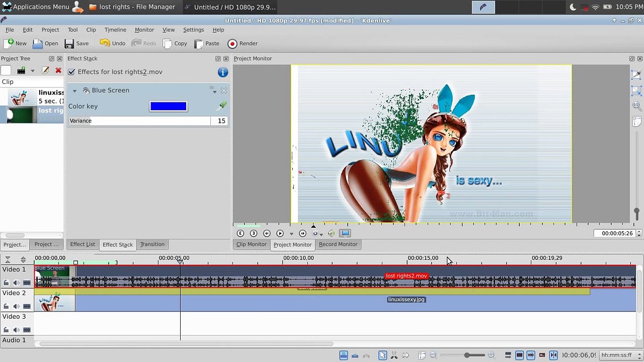Toggle audio thumbnails waveform icon
This screenshot has height=362, width=644.
point(531,355)
